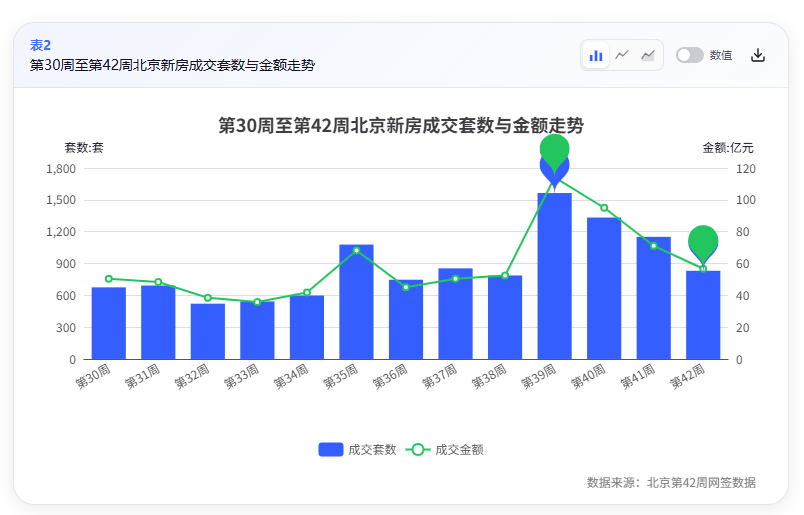Click the 120 right axis value

[x=746, y=169]
